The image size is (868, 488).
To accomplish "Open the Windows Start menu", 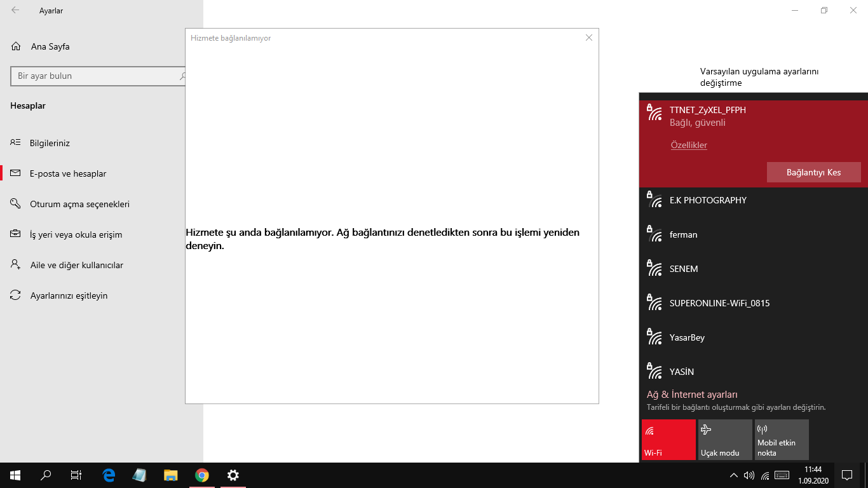I will point(15,475).
